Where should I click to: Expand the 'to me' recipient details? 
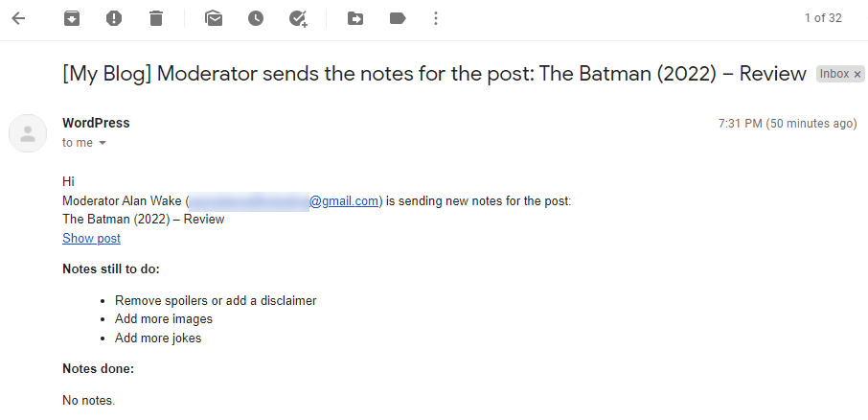click(x=103, y=143)
